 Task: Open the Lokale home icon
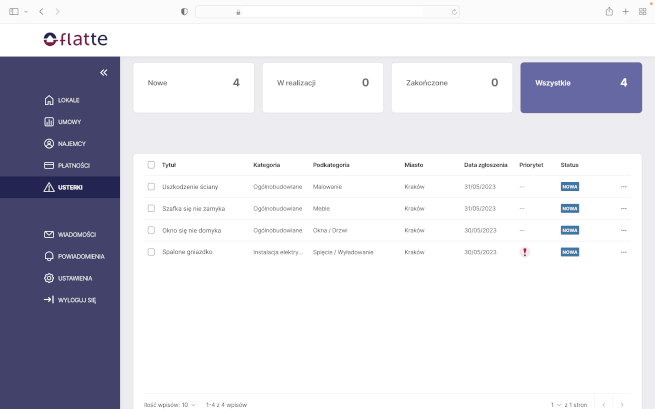[x=49, y=100]
